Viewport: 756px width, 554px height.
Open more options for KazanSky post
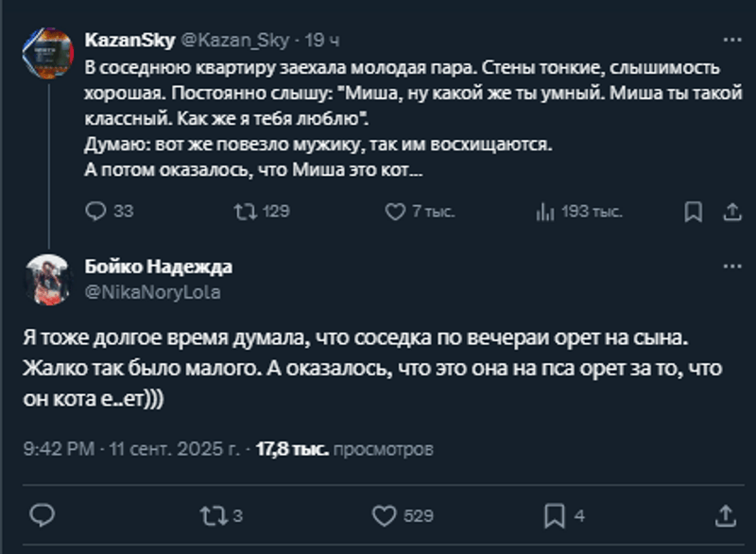tap(732, 41)
